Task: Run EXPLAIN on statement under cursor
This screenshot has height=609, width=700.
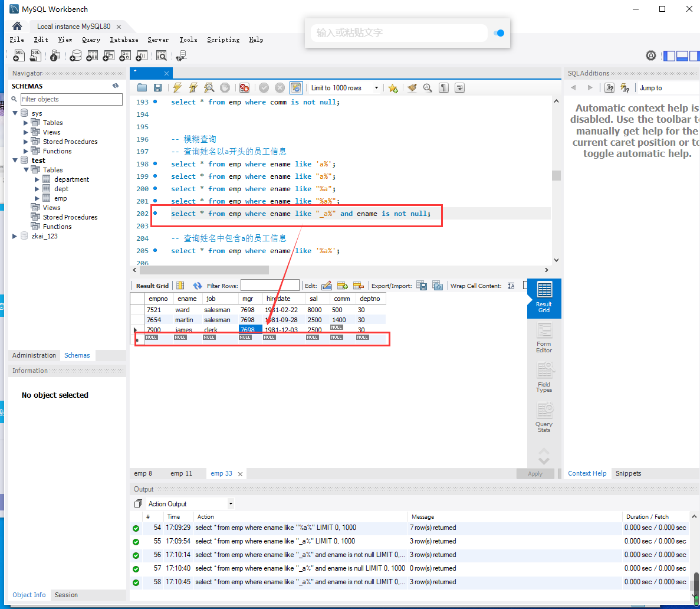Action: [209, 88]
